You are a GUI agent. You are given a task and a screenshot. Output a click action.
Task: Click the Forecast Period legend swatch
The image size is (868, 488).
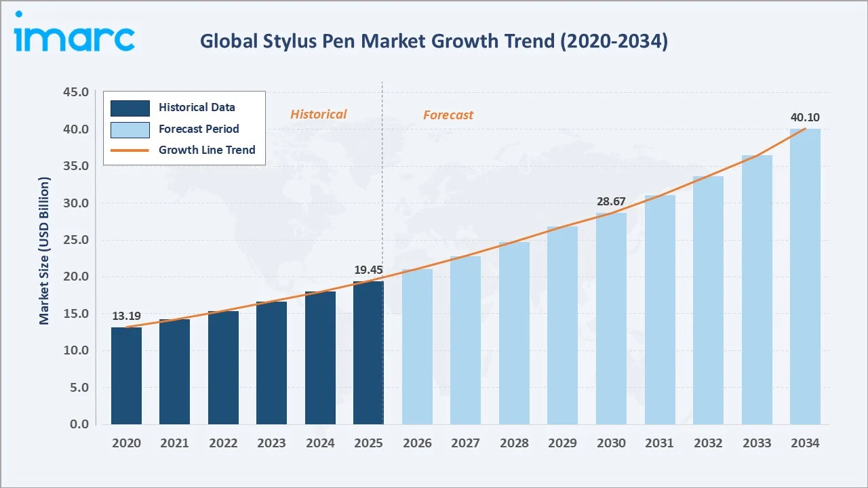[x=130, y=129]
